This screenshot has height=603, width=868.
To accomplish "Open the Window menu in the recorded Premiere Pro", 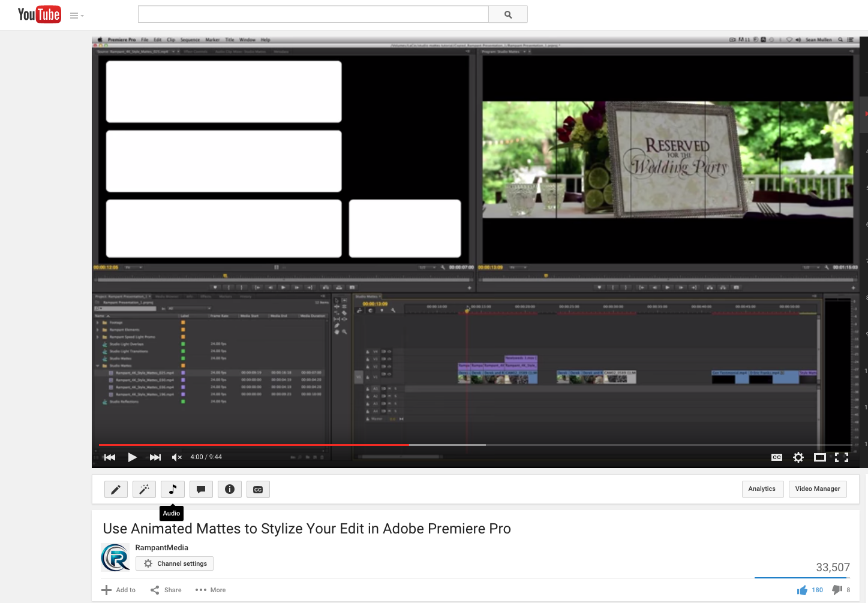I will [x=247, y=40].
